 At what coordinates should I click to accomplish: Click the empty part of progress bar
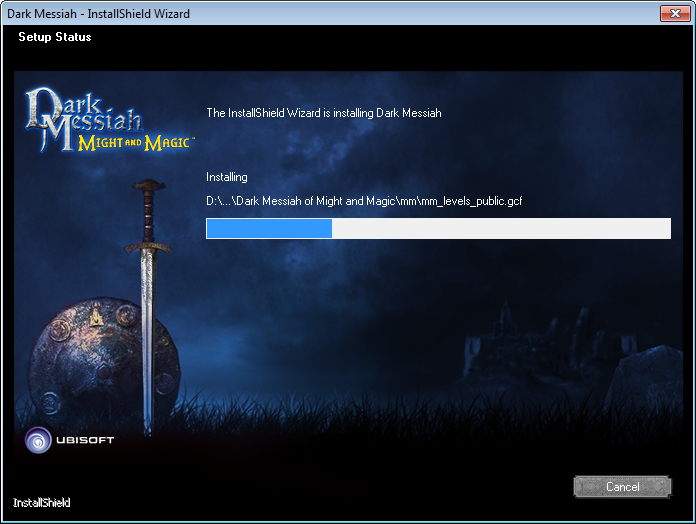[500, 228]
